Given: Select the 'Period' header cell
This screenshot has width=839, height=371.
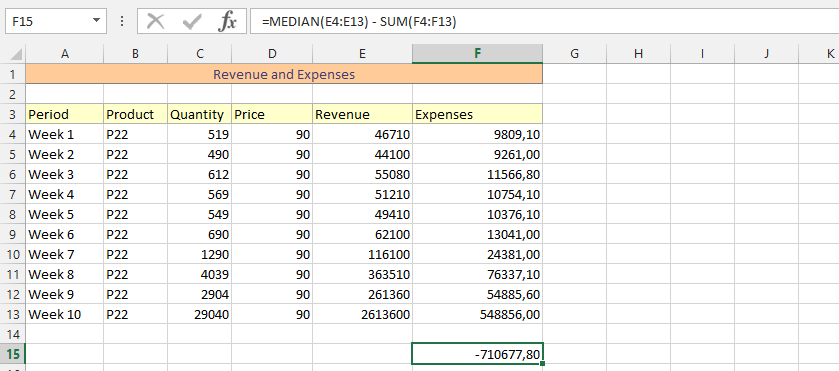Looking at the screenshot, I should pos(65,114).
